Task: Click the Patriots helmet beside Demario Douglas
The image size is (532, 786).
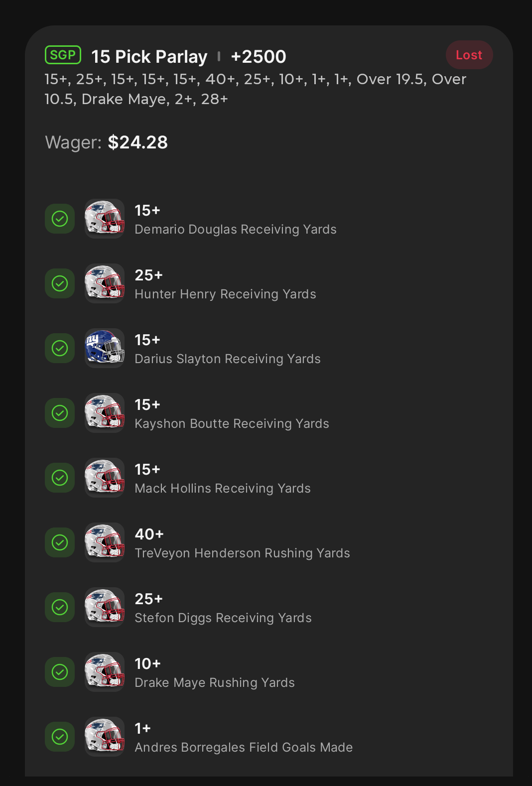Action: tap(104, 219)
